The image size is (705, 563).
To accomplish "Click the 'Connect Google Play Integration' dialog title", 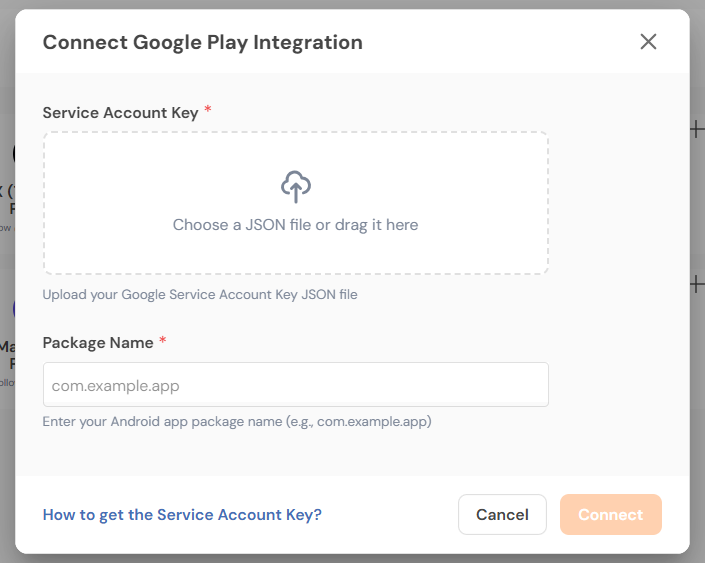I will click(202, 42).
